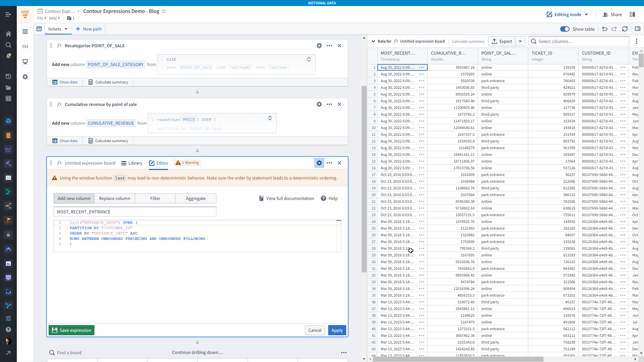This screenshot has height=362, width=644.
Task: Expand the CASE expression code editor
Action: [x=309, y=59]
